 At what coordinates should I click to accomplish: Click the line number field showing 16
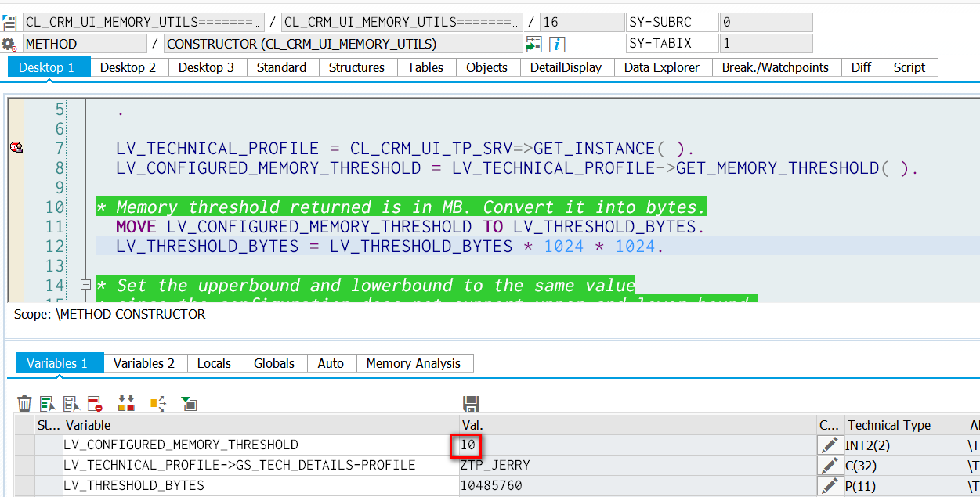(x=581, y=22)
